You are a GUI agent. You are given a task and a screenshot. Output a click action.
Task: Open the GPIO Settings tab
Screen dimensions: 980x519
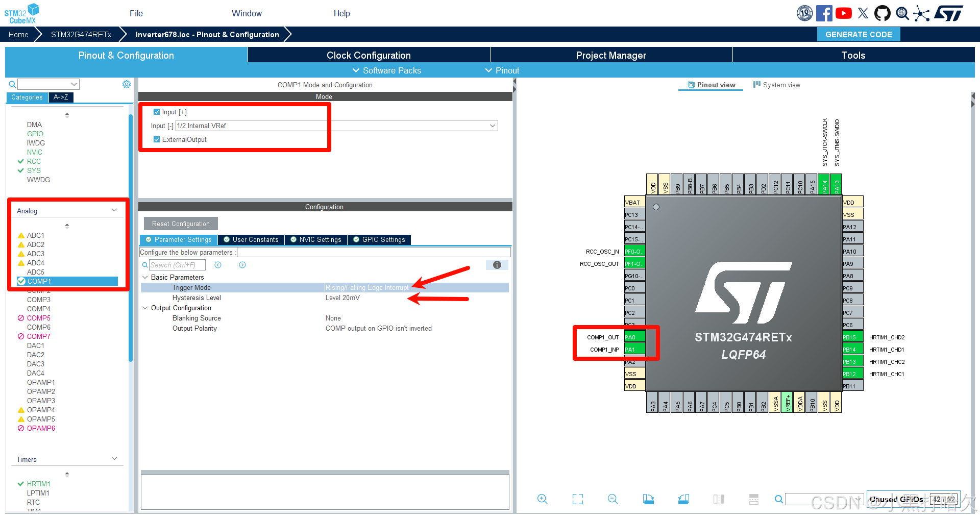click(379, 239)
